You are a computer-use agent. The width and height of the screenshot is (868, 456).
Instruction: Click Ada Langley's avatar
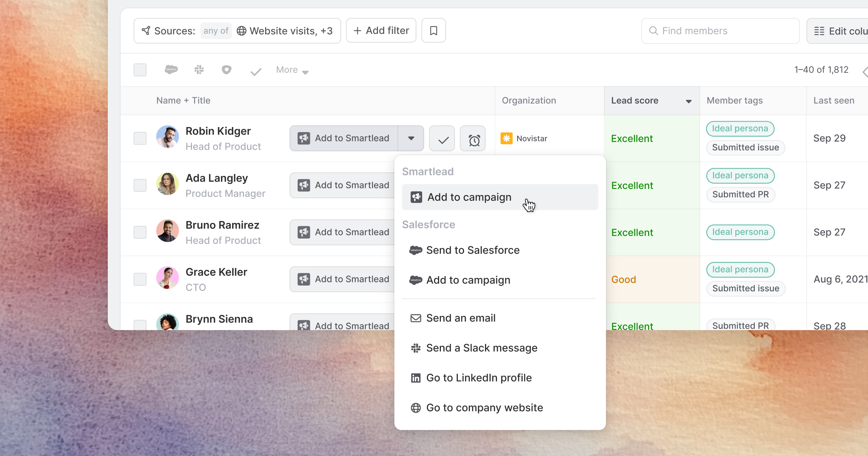[167, 184]
